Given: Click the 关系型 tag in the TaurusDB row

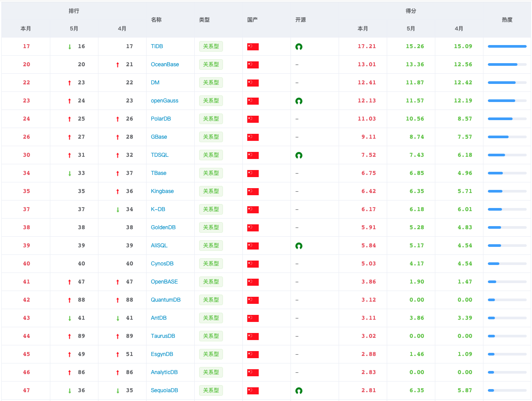Looking at the screenshot, I should [x=211, y=336].
